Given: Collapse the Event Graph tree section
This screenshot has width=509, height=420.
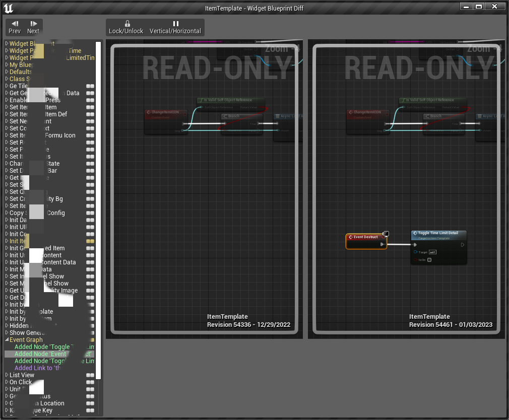Looking at the screenshot, I should point(7,340).
